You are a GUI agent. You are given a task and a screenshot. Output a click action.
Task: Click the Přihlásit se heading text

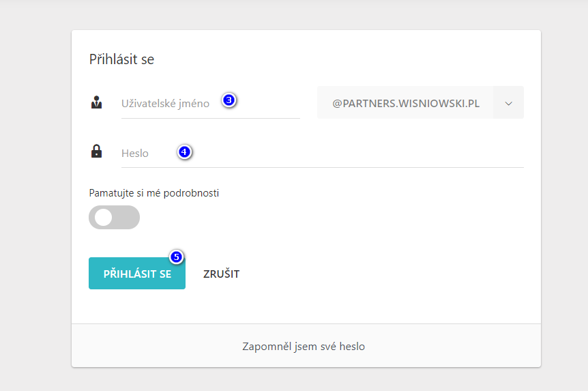point(121,59)
